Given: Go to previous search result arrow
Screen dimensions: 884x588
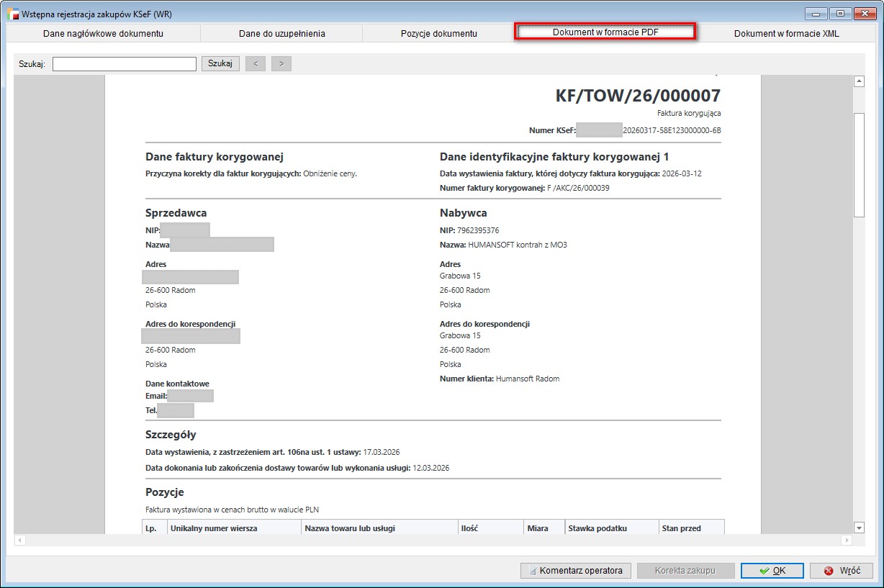Looking at the screenshot, I should click(256, 64).
